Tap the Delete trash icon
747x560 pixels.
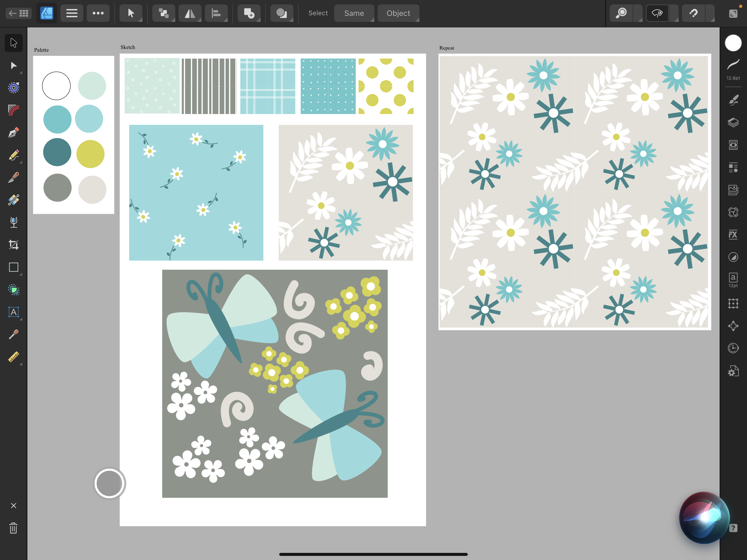click(13, 528)
